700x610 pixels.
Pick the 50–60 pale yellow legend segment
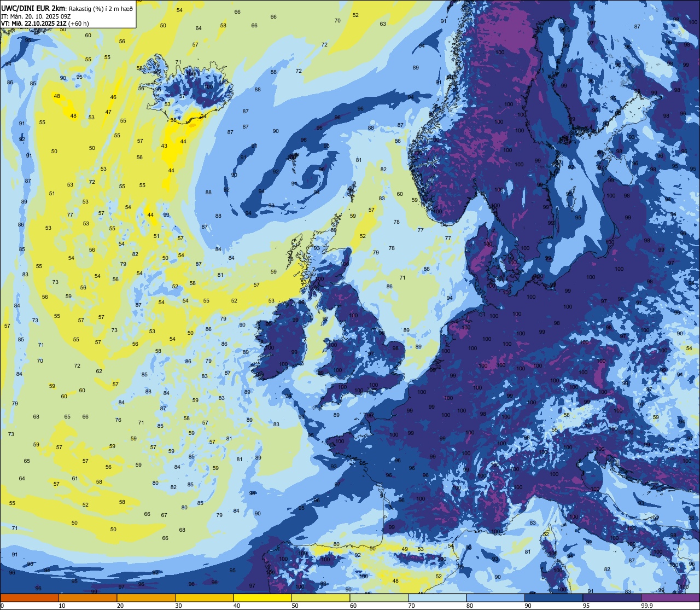coord(320,597)
